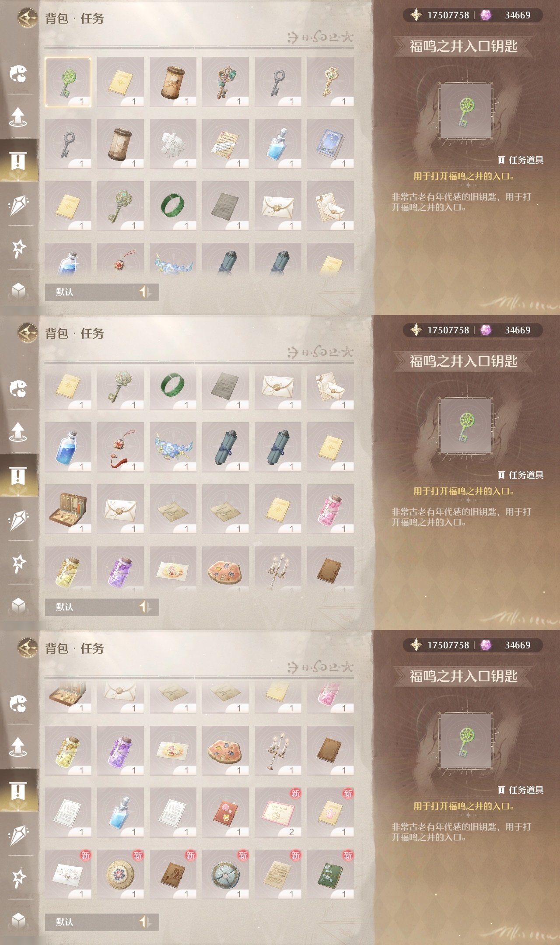
Task: Select the gold-highlighted green web key slot
Action: (x=68, y=82)
